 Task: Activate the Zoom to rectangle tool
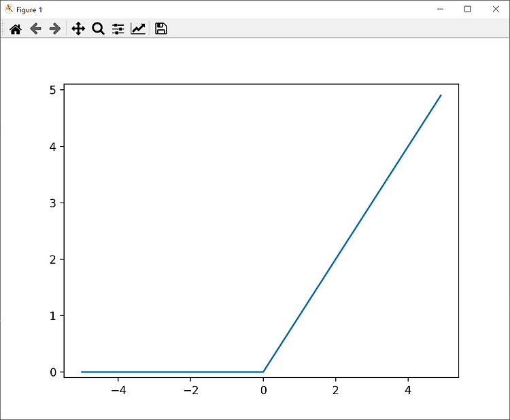click(98, 29)
